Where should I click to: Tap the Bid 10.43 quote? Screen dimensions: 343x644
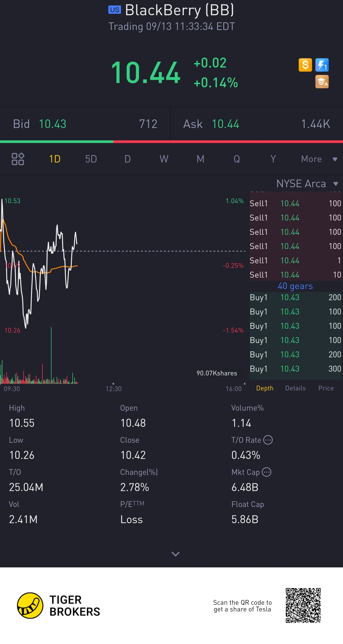[85, 124]
